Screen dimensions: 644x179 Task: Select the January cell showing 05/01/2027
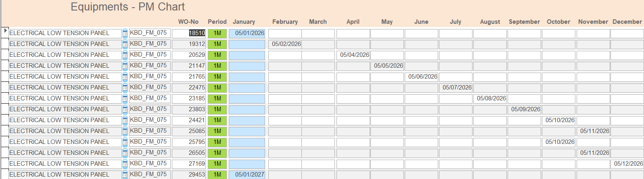[247, 175]
